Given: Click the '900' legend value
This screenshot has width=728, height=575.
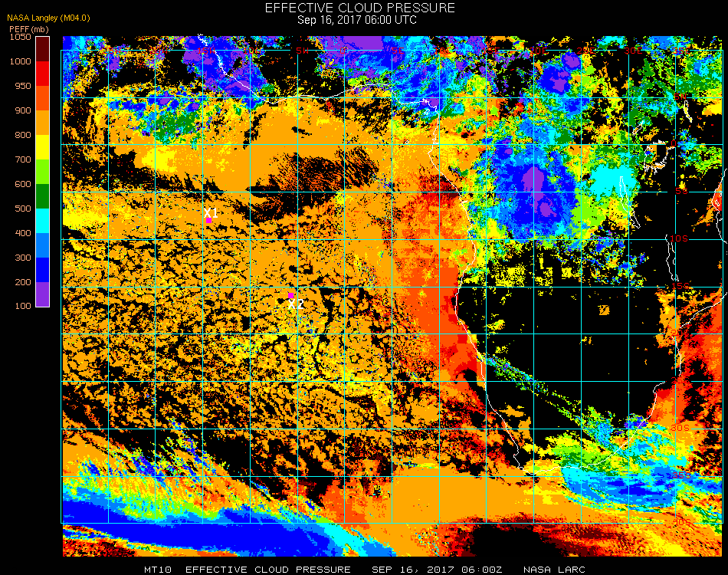Looking at the screenshot, I should click(23, 110).
